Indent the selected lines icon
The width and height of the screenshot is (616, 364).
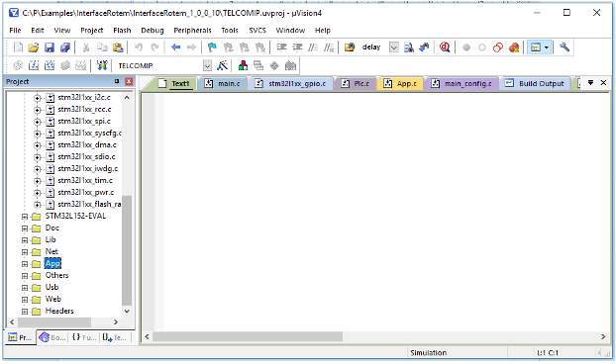[281, 47]
